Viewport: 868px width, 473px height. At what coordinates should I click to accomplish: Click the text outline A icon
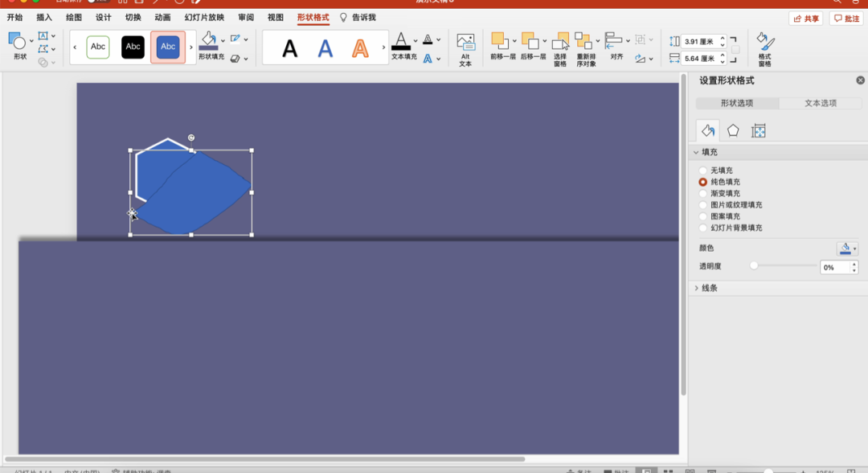428,39
